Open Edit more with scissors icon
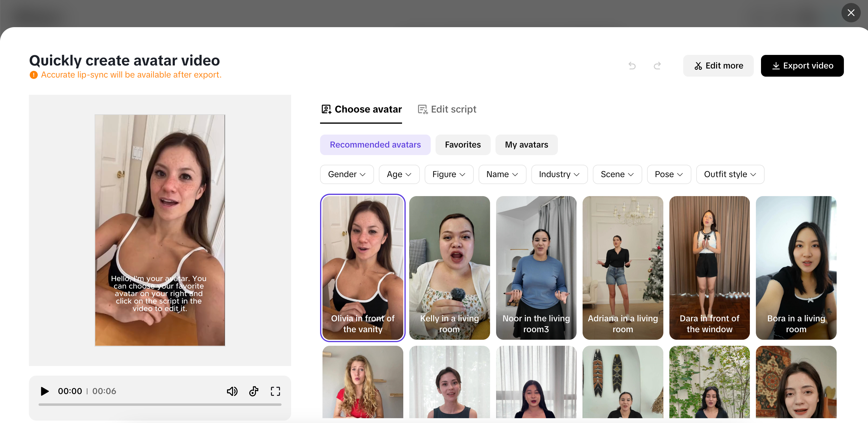The width and height of the screenshot is (868, 423). (x=718, y=65)
